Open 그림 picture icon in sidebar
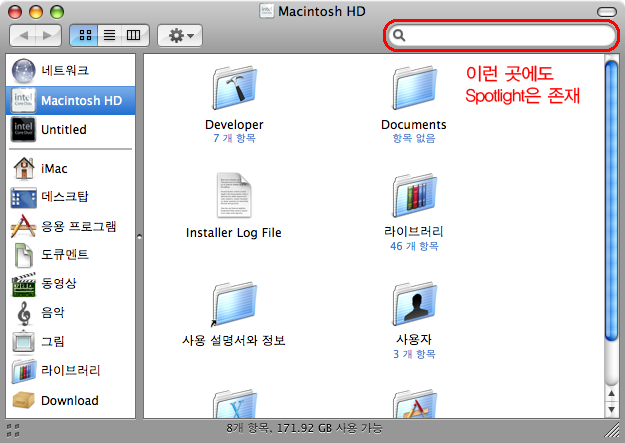This screenshot has width=625, height=443. pos(24,342)
